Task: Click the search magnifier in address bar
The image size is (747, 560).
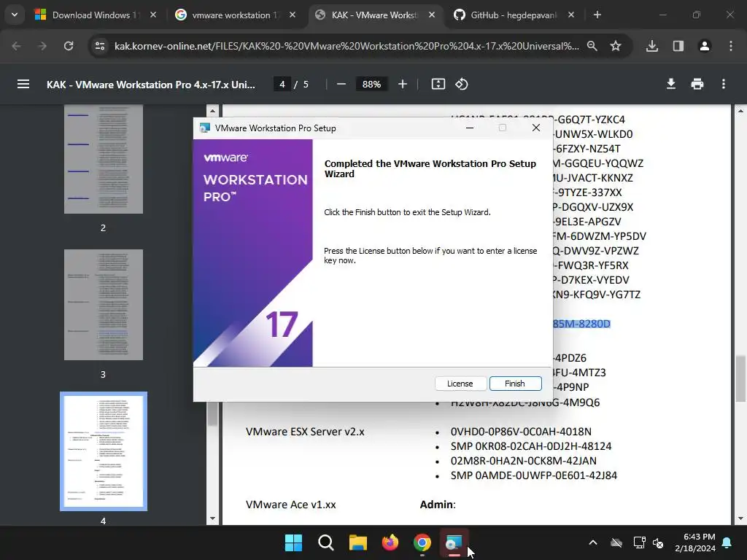Action: [x=592, y=46]
